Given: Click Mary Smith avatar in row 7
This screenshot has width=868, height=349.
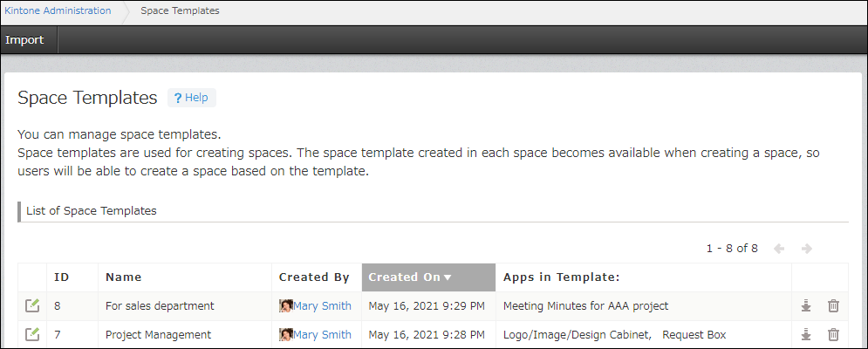Looking at the screenshot, I should pos(286,334).
